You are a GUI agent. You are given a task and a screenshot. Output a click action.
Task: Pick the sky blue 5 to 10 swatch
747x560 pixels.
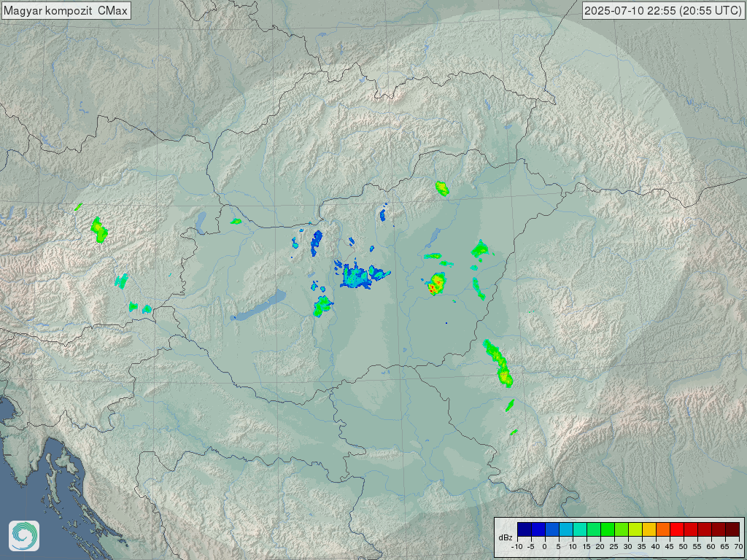click(566, 529)
